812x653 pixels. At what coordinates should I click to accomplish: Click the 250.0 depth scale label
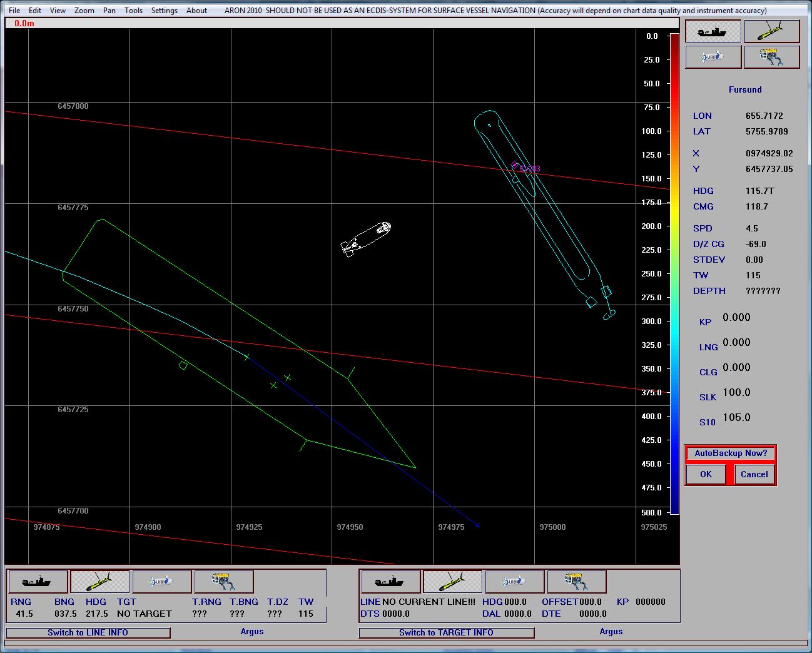click(x=652, y=274)
